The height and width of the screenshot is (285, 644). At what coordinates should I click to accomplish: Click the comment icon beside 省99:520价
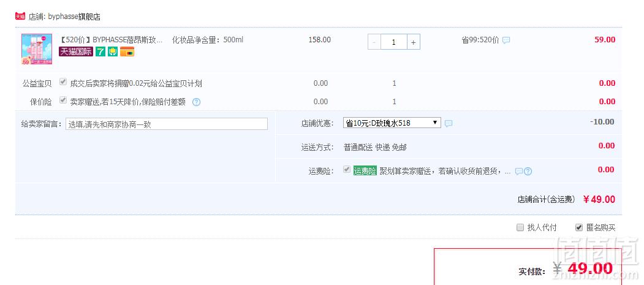coord(506,40)
